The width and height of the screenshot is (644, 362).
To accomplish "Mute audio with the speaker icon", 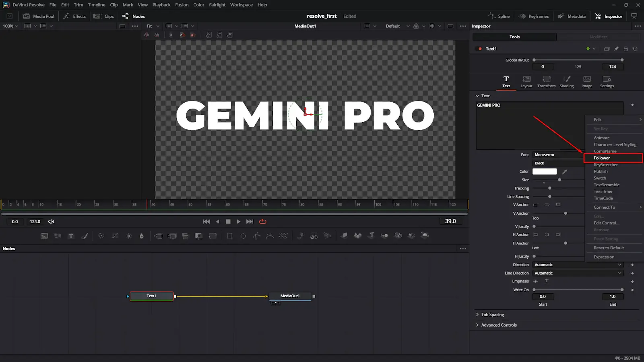I will click(51, 222).
